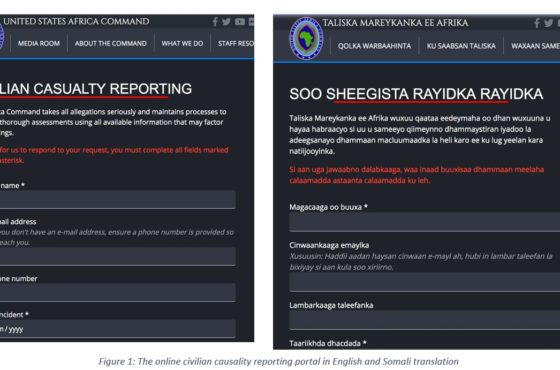Viewport: 560px width, 370px height.
Task: Open QOLKA WARBAAHINTA menu
Action: pos(374,46)
